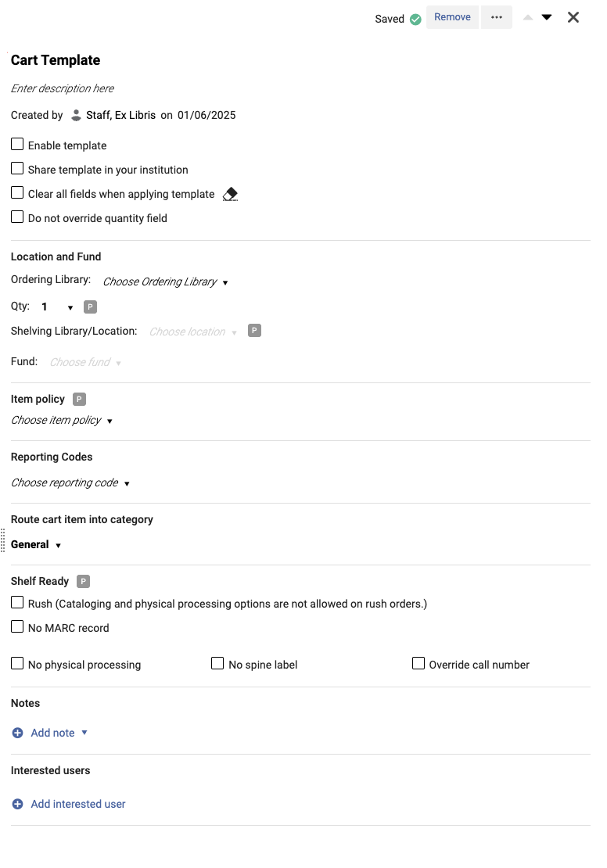Screen dimensions: 607x868
Task: Click the Add interested user link
Action: click(x=78, y=804)
